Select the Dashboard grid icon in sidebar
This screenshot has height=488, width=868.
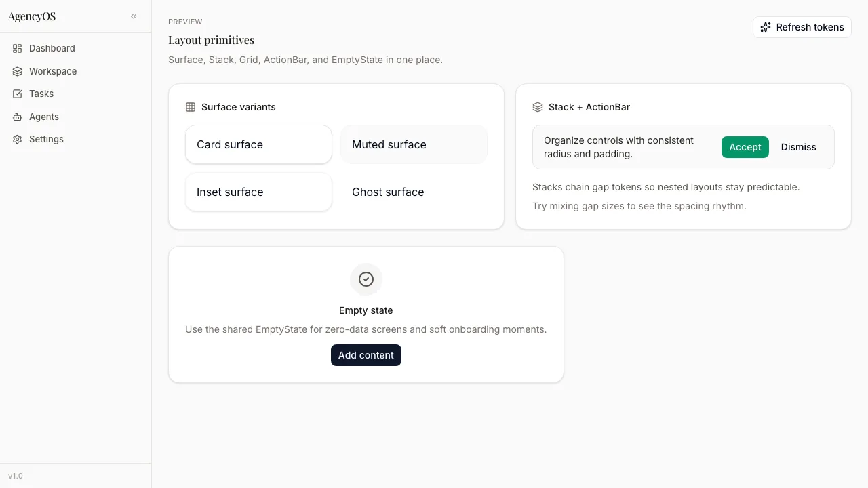tap(17, 48)
